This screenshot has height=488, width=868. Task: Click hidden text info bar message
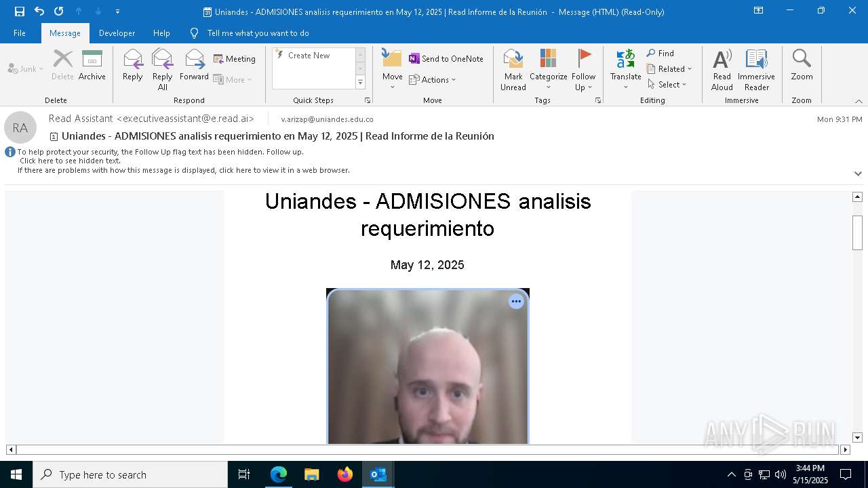point(71,161)
